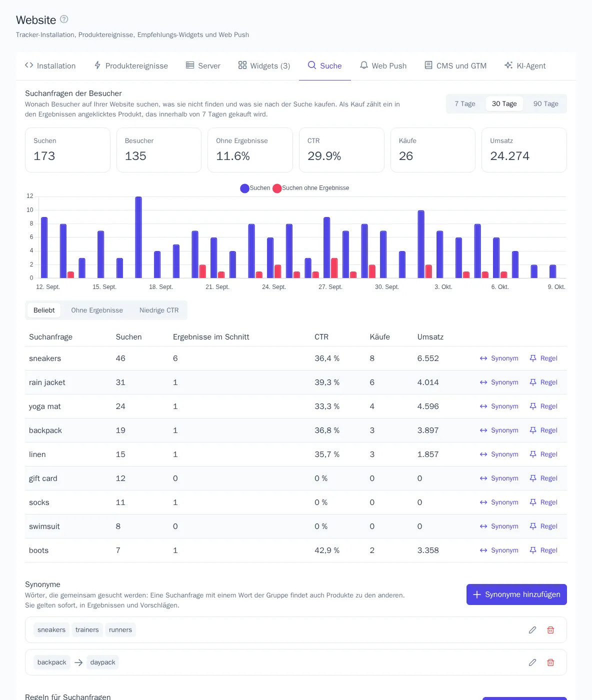
Task: Select the 90 Tage time range
Action: point(545,103)
